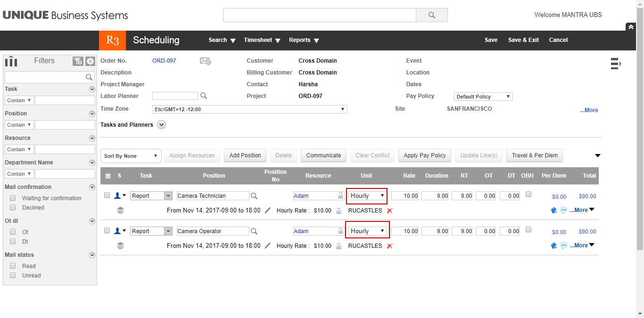Viewport: 644px width, 318px height.
Task: Click the lock icon next to Hourly Rate $10.00
Action: pyautogui.click(x=339, y=211)
